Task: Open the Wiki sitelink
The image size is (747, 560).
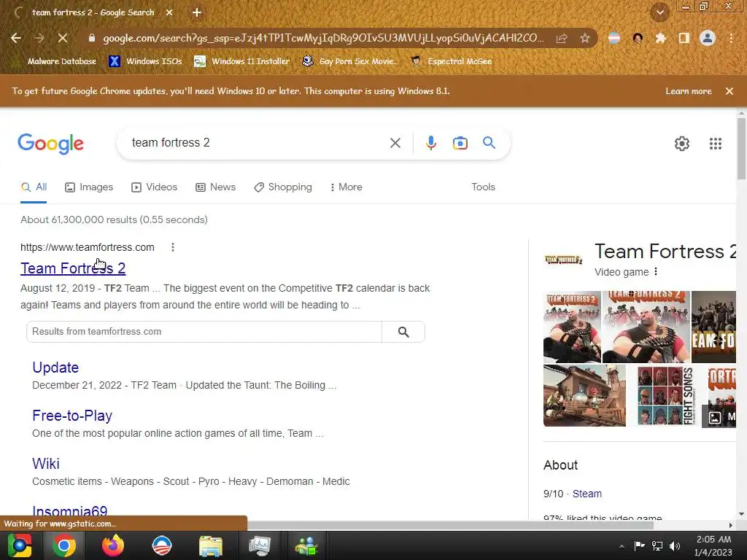Action: pyautogui.click(x=46, y=464)
